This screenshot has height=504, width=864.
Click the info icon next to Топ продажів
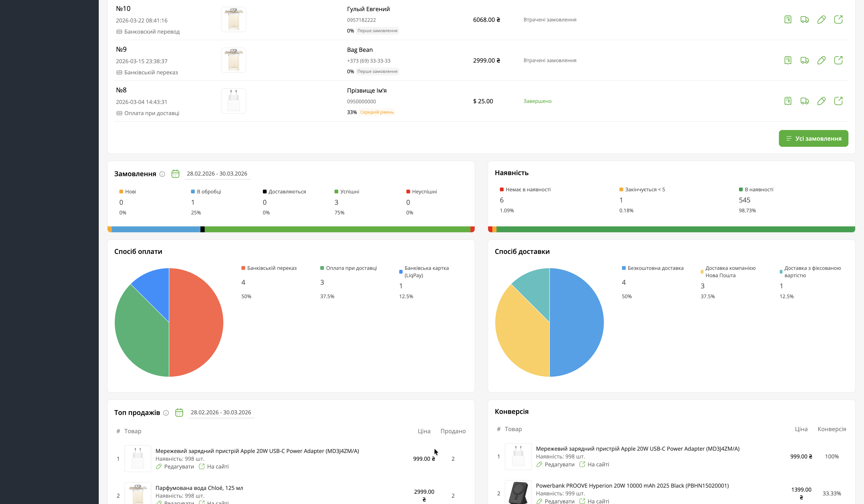pyautogui.click(x=166, y=413)
